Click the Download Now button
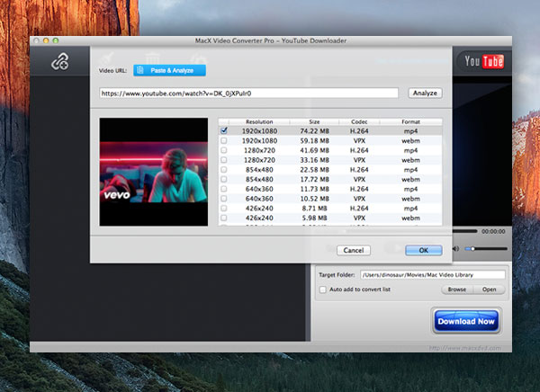540x392 pixels. point(466,321)
